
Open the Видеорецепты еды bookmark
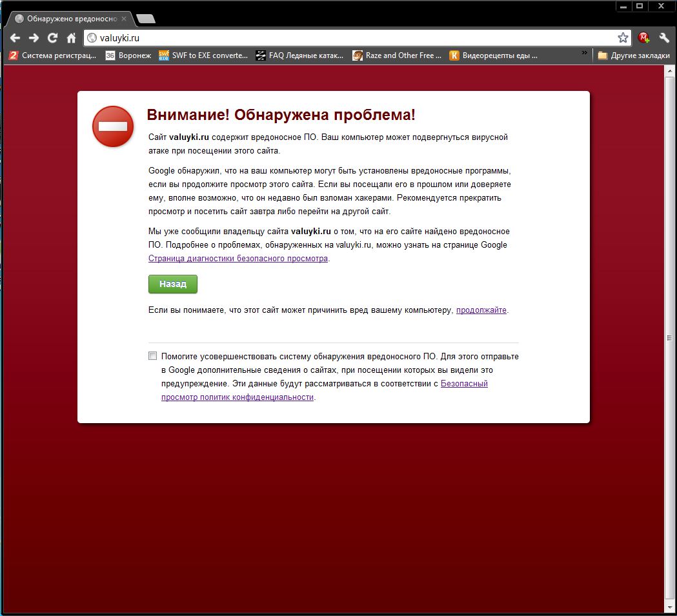point(494,55)
